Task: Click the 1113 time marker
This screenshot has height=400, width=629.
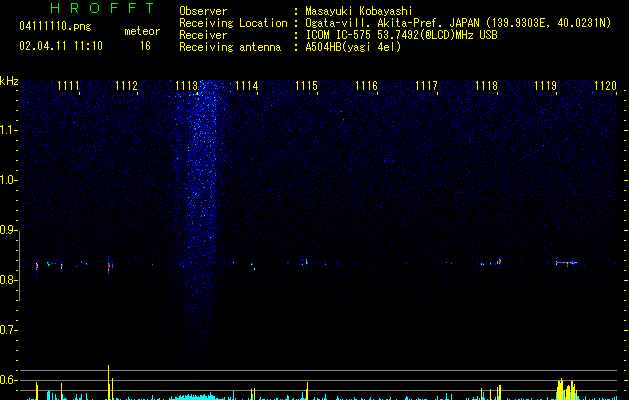Action: [x=186, y=86]
